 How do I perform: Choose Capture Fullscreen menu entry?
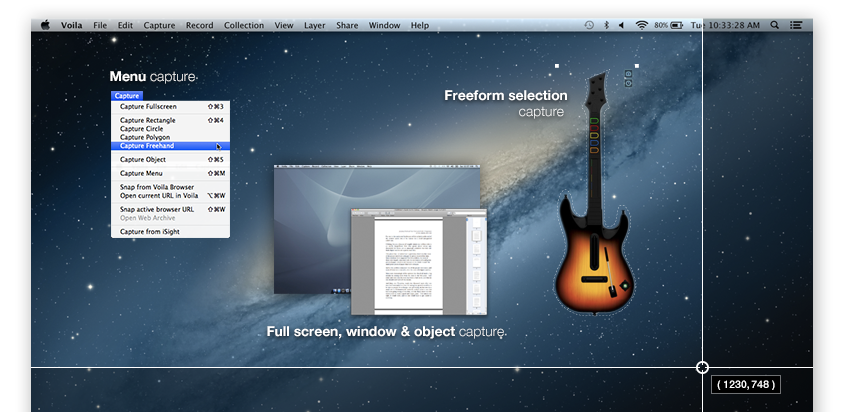170,107
